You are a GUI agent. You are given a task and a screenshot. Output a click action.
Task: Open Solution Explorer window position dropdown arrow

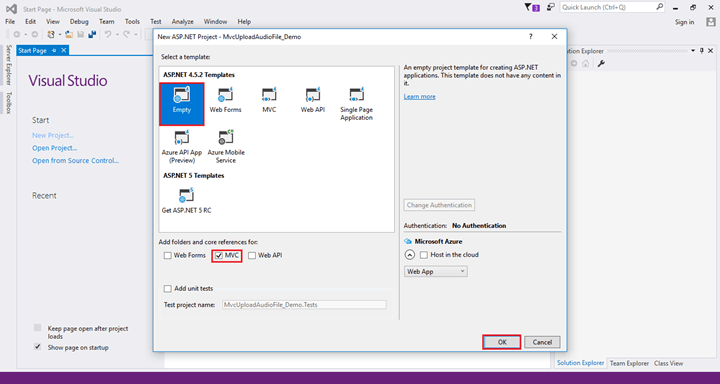693,51
